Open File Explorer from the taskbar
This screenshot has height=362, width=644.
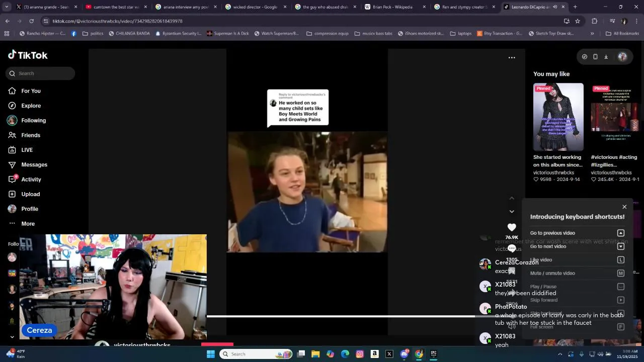[x=315, y=354]
